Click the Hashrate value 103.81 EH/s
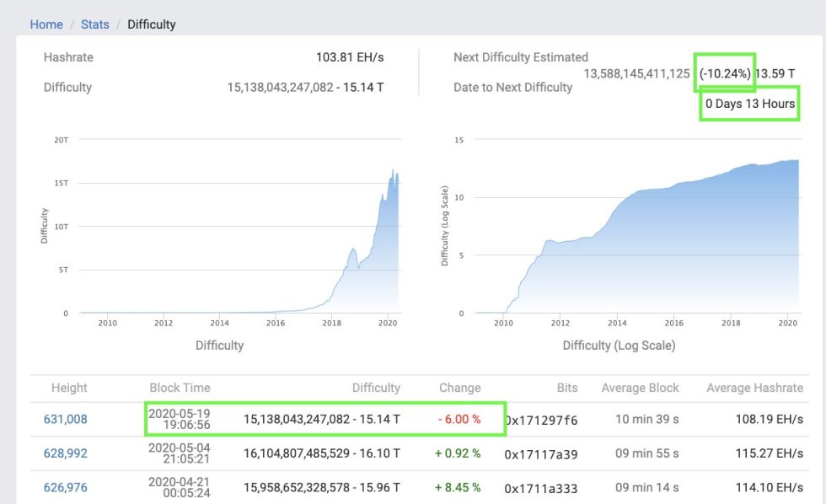 pos(349,57)
